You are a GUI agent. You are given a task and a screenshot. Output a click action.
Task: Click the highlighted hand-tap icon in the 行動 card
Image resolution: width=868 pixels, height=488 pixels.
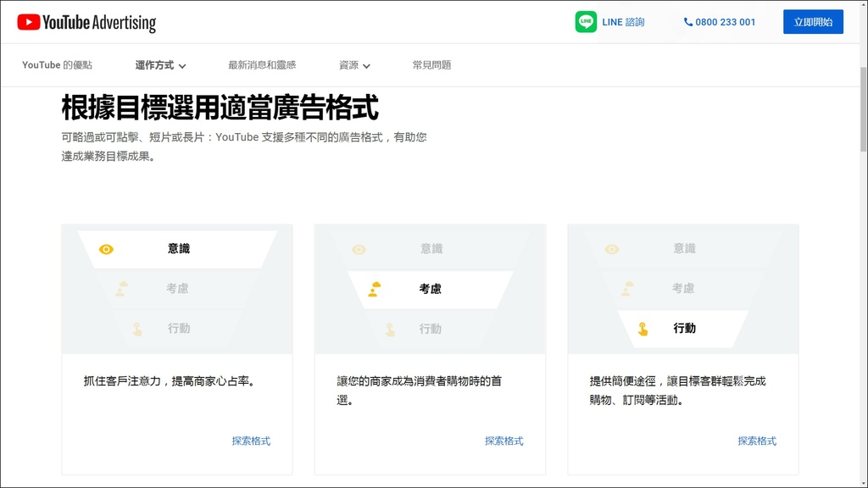(x=643, y=329)
